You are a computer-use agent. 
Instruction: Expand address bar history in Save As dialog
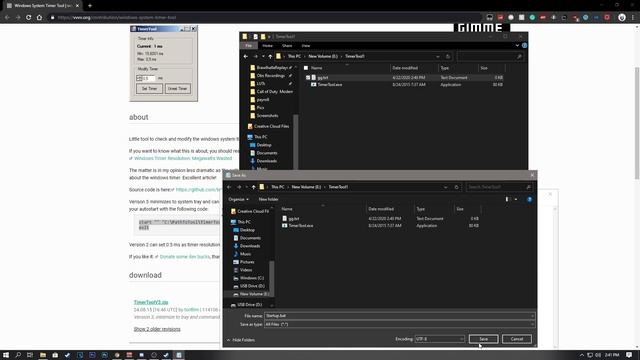click(445, 187)
